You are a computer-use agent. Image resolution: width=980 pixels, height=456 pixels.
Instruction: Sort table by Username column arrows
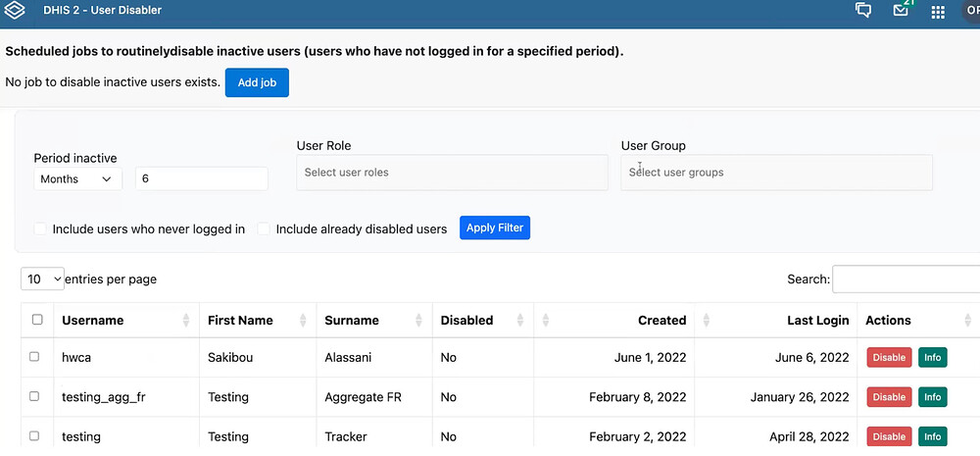click(x=186, y=321)
